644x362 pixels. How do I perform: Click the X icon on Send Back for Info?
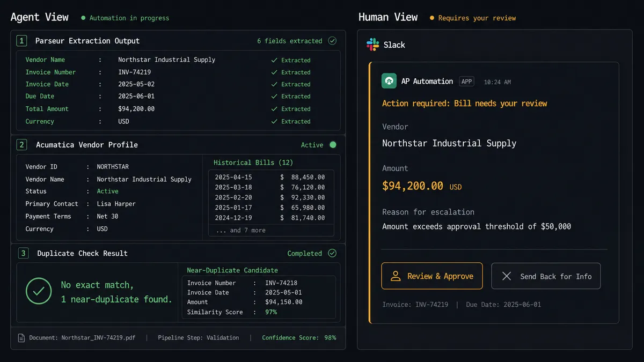click(506, 276)
